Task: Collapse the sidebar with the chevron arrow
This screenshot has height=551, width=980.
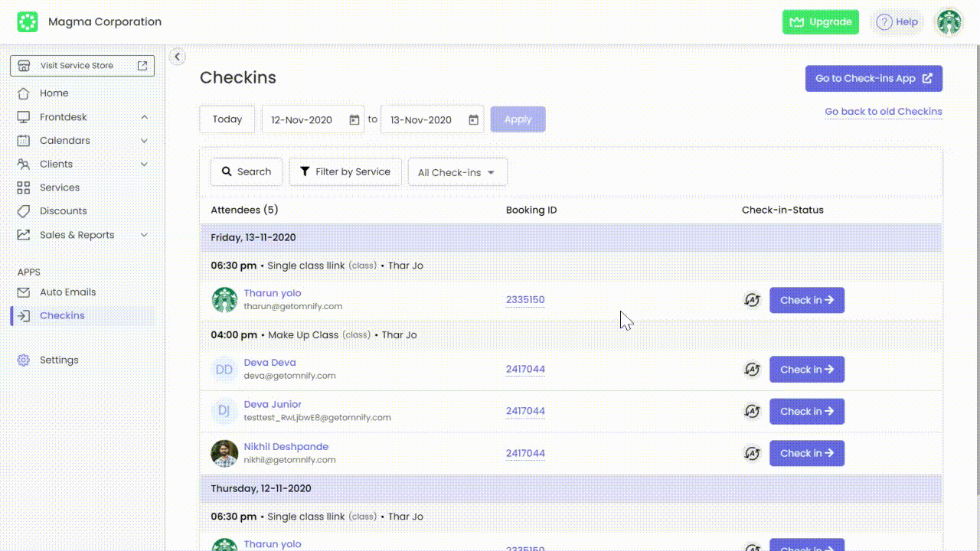Action: pyautogui.click(x=177, y=57)
